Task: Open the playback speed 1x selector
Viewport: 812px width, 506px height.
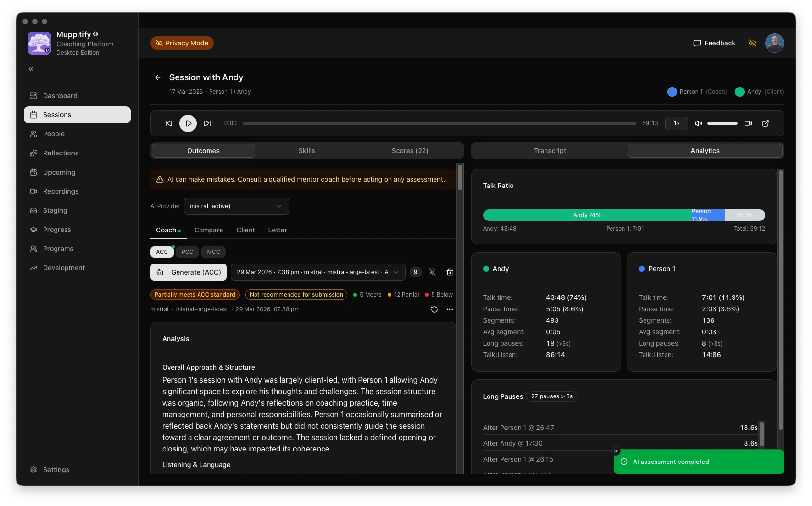Action: coord(677,123)
